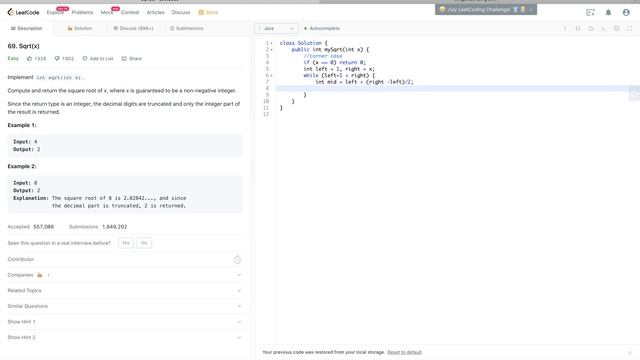Image resolution: width=640 pixels, height=360 pixels.
Task: Open the Java language dropdown
Action: pyautogui.click(x=276, y=29)
